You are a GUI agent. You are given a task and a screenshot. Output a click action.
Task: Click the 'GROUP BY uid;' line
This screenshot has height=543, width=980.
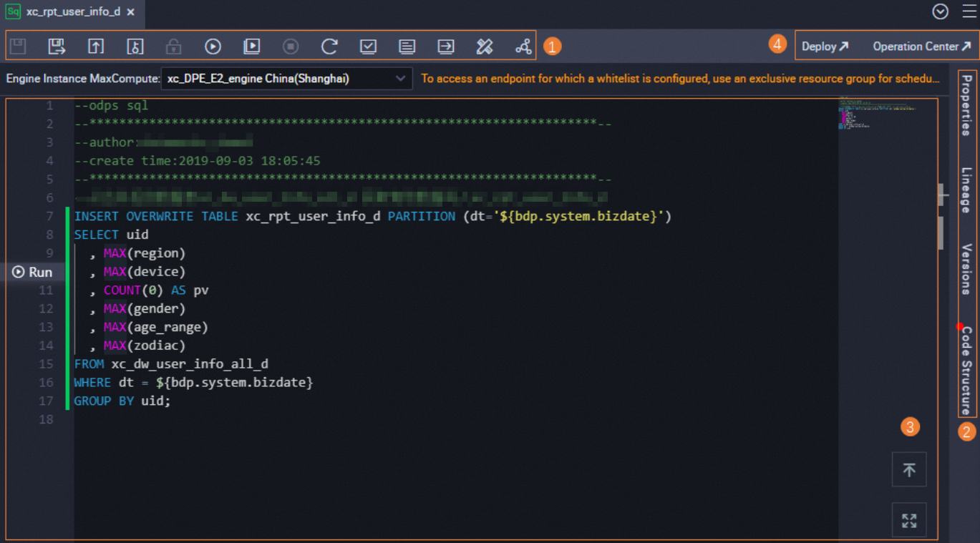(122, 401)
